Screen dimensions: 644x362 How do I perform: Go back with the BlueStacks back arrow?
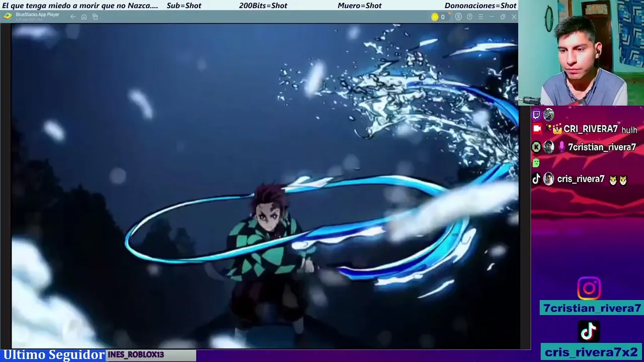(x=73, y=17)
